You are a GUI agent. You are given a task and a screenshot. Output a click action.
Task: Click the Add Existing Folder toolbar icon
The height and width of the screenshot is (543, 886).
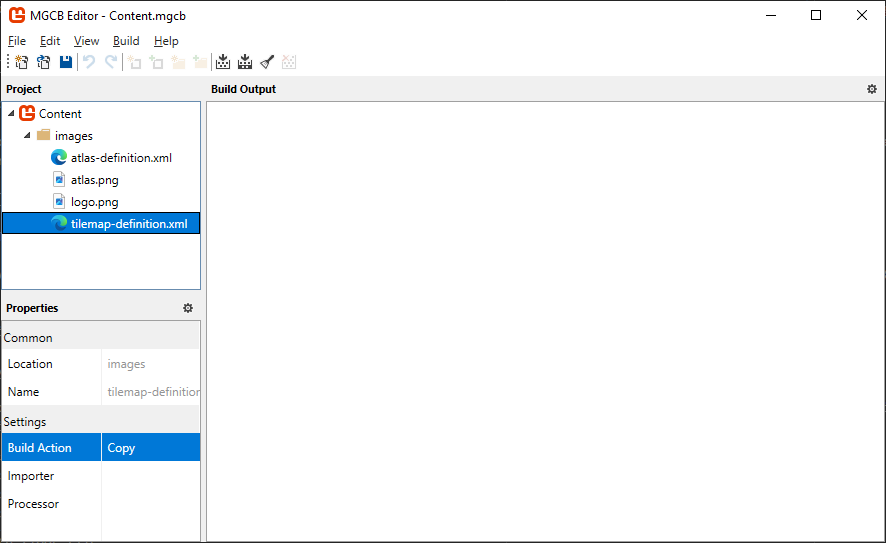(200, 62)
